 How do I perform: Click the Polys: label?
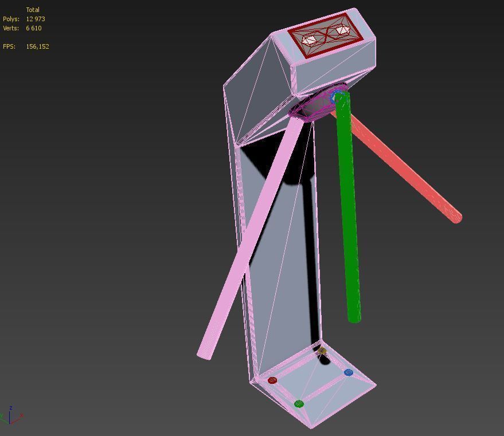(x=11, y=19)
